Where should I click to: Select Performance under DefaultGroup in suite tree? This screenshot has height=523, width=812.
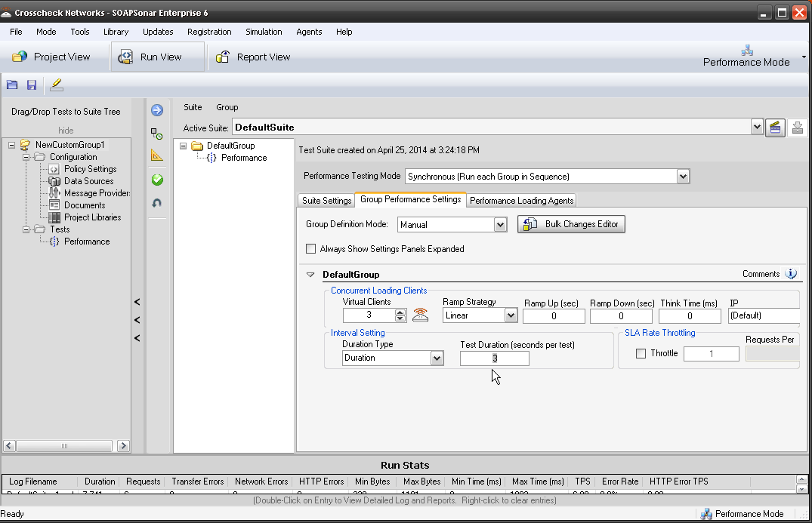[244, 158]
